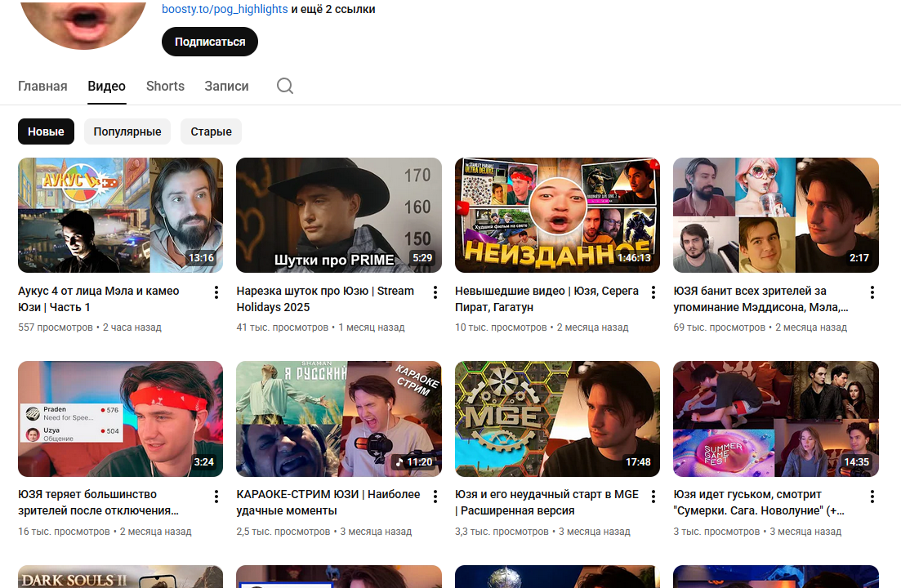
Task: Open title Юзя идет гуськом, смотрит Сумерки
Action: point(759,502)
